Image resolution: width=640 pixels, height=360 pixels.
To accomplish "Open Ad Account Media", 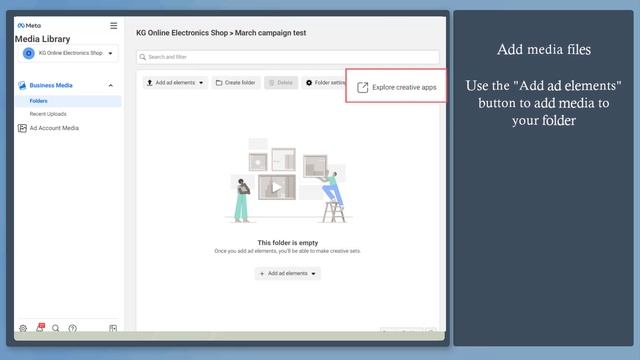I will click(x=54, y=128).
